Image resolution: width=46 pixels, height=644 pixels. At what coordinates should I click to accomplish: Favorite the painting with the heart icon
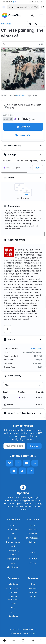click(x=42, y=44)
